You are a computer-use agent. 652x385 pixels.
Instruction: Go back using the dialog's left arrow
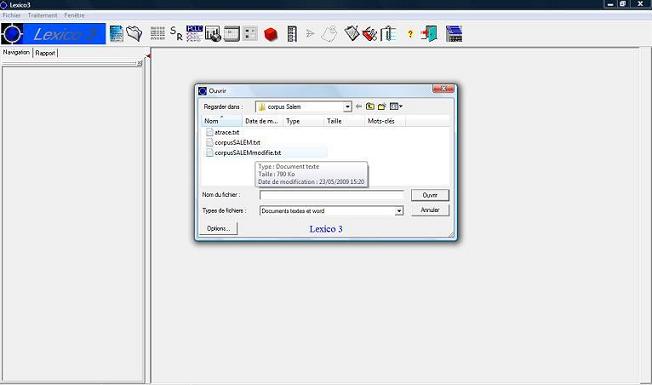coord(359,106)
